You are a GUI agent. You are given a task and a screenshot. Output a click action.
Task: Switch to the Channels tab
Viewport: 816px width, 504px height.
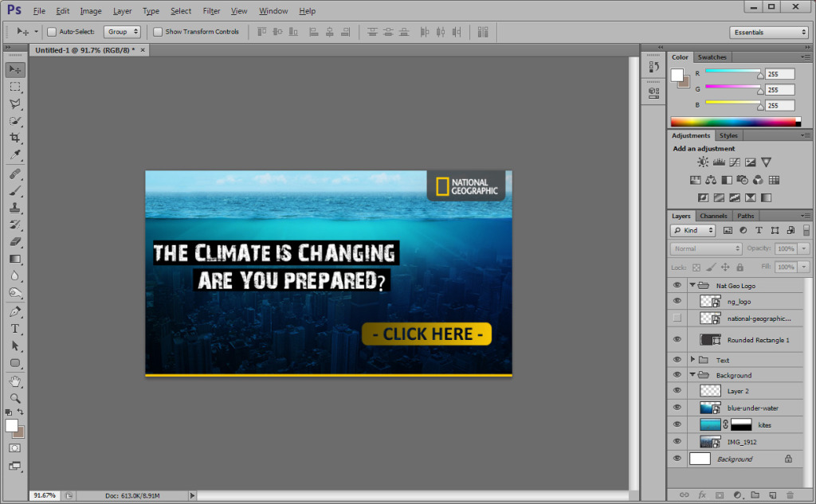(713, 216)
